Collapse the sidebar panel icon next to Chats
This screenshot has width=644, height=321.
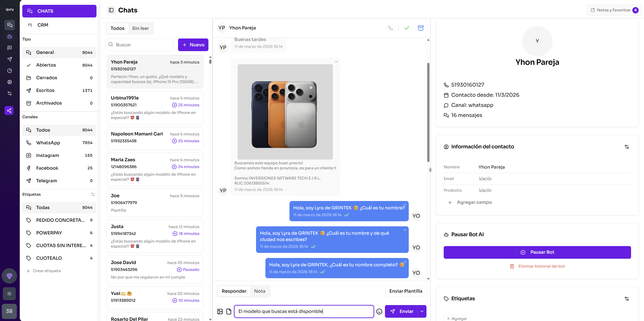(x=111, y=10)
